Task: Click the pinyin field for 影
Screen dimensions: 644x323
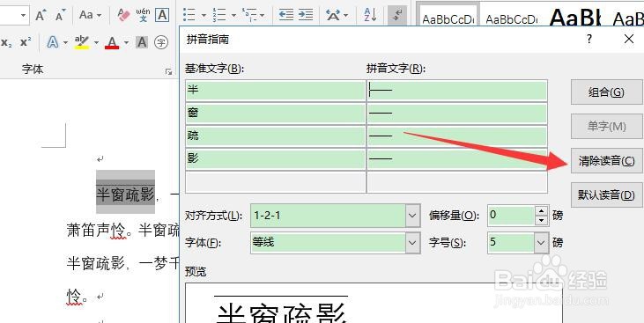Action: point(457,159)
